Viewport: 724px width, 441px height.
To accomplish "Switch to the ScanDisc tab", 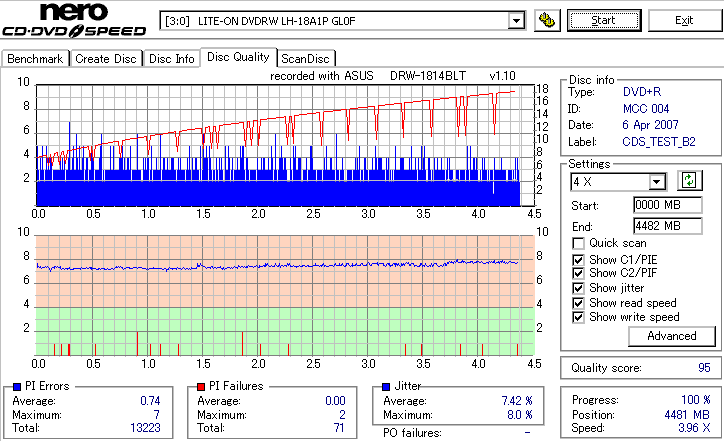I will tap(305, 59).
